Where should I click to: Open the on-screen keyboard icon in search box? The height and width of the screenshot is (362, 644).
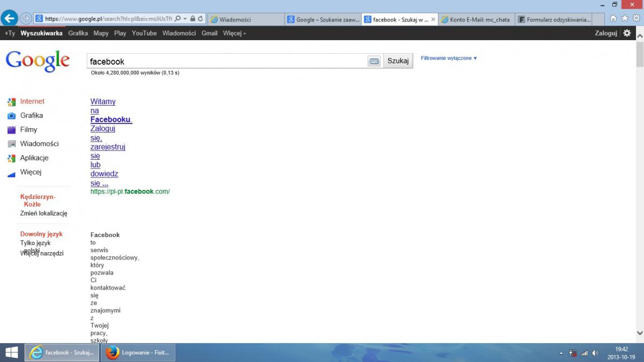tap(374, 61)
